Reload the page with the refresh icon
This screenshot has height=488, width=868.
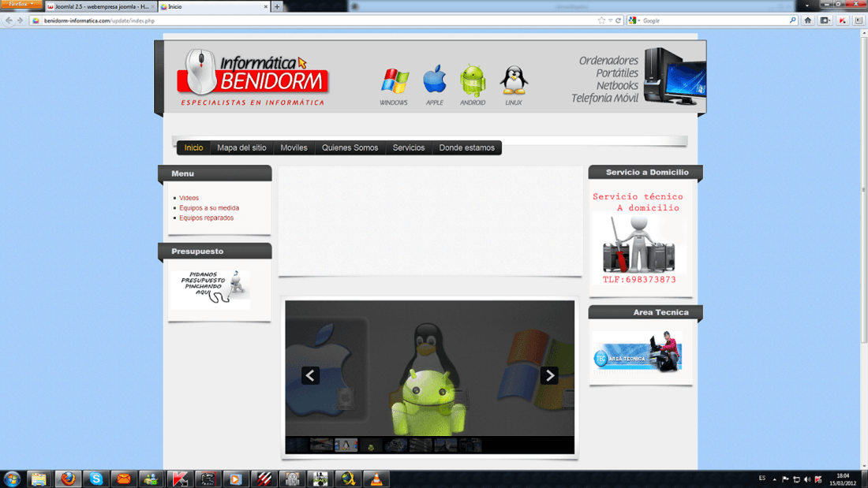click(x=619, y=20)
